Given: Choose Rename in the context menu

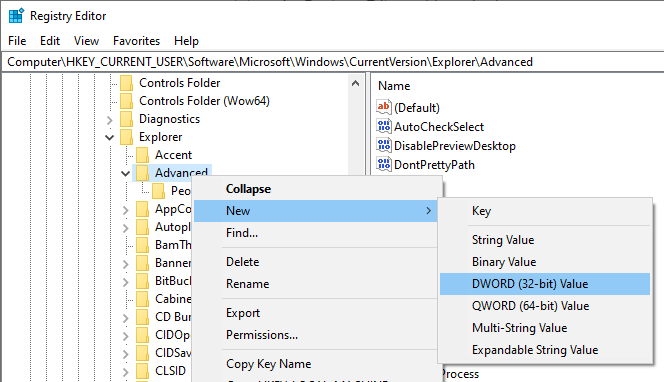Looking at the screenshot, I should click(316, 284).
